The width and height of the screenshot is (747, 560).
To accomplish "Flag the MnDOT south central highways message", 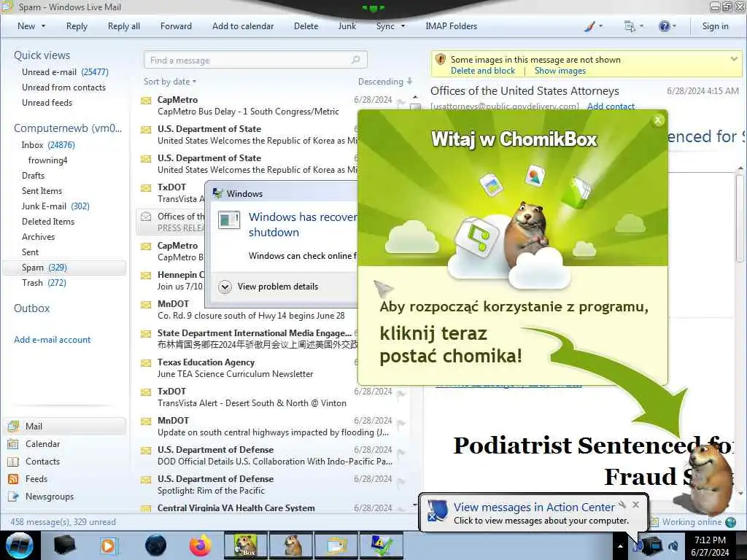I will click(x=401, y=424).
